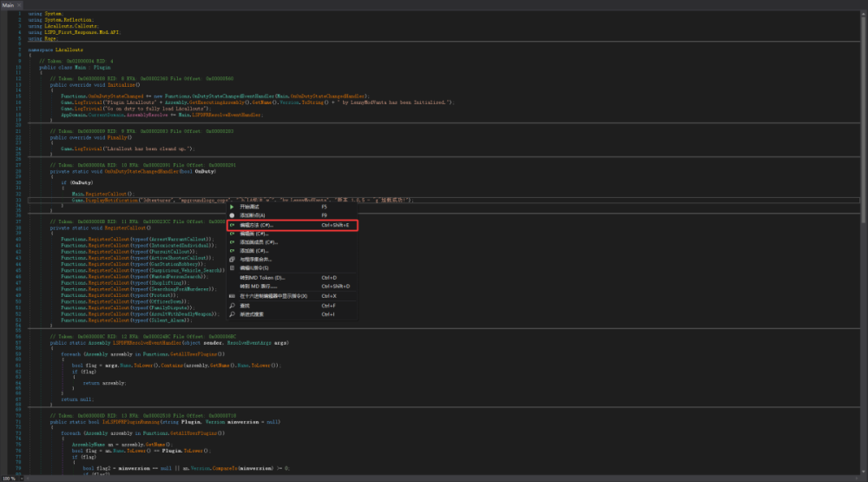Choose 转到MD Token (D)... menu item
The image size is (868, 482).
[x=292, y=278]
